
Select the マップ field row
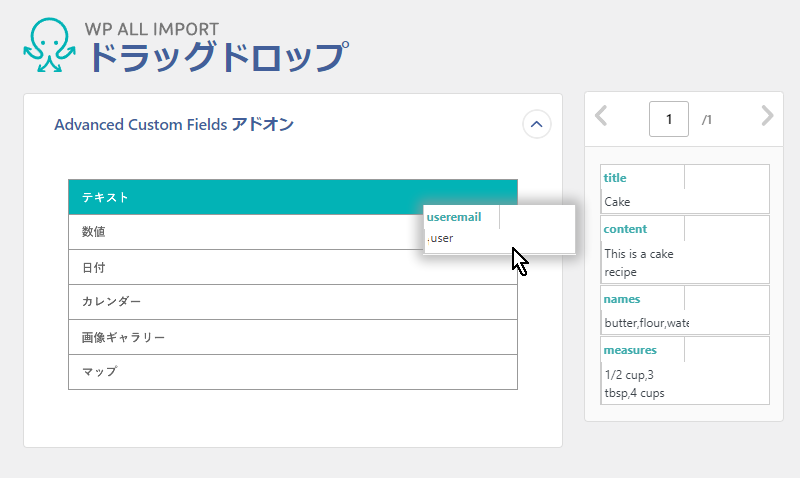point(293,372)
